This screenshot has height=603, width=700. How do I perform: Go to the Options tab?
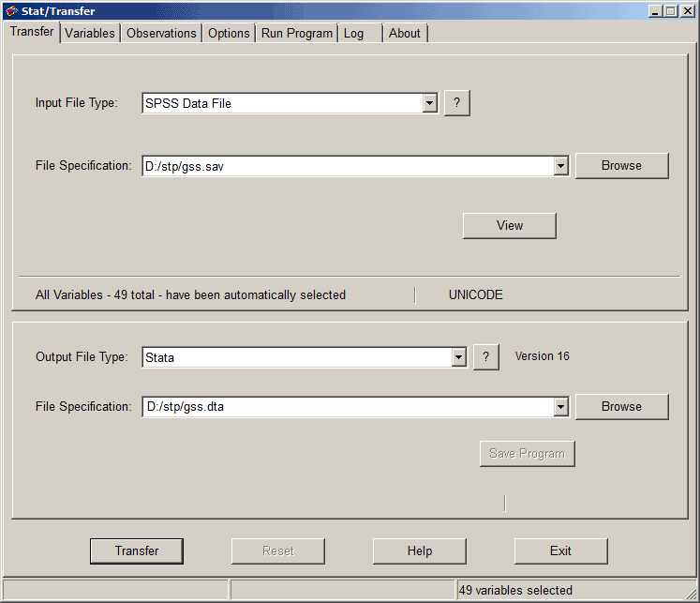(229, 33)
